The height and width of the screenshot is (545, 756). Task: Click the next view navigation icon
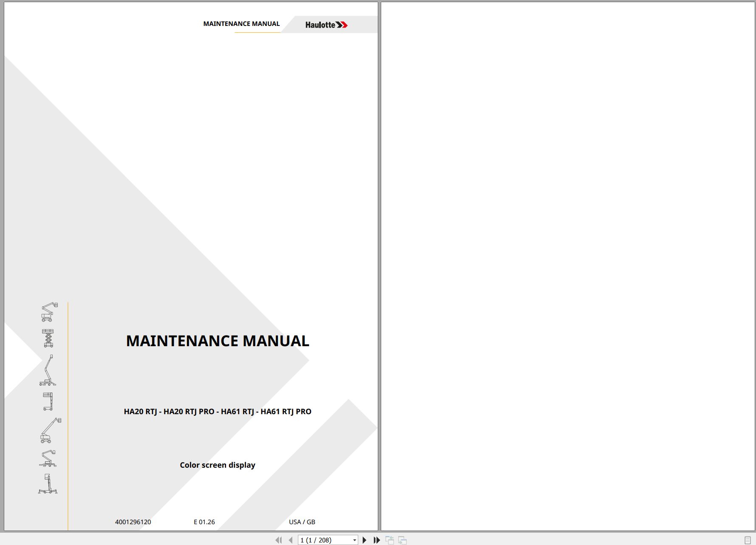point(402,540)
